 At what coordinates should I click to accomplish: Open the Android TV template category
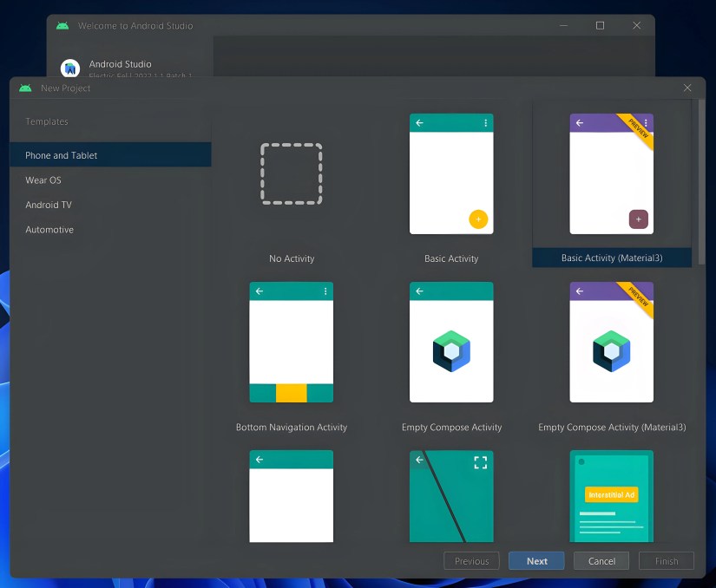pyautogui.click(x=49, y=205)
